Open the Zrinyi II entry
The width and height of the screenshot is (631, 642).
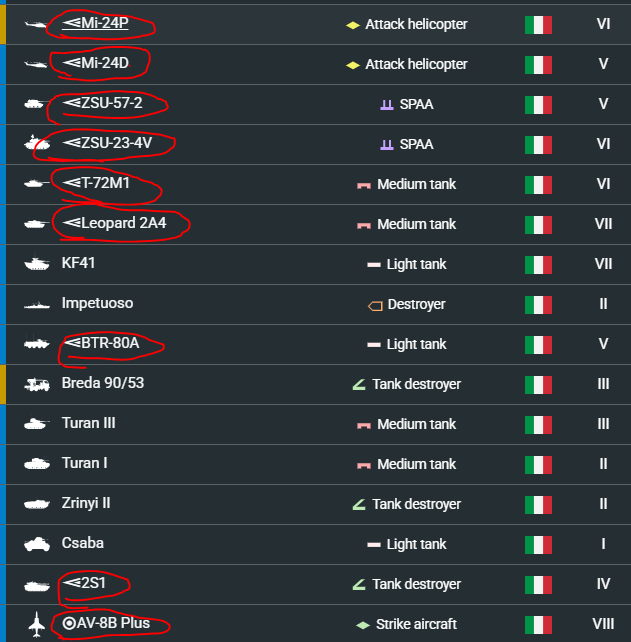pyautogui.click(x=86, y=503)
